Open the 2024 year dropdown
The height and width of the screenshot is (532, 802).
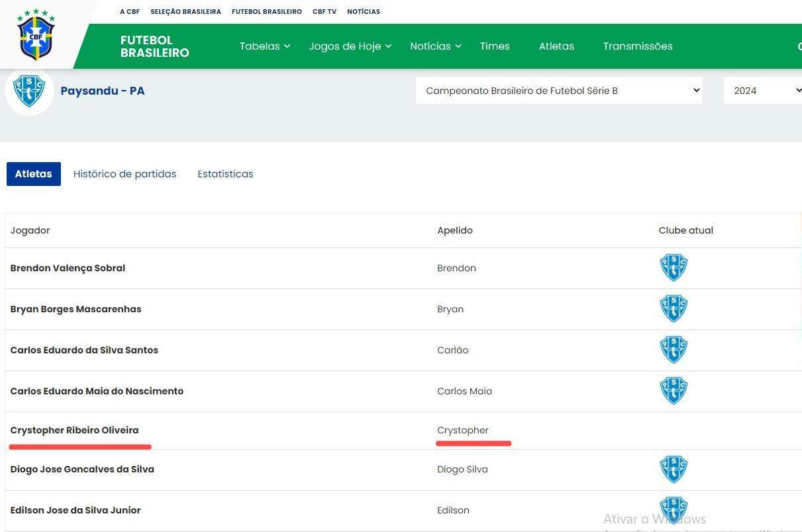[x=762, y=91]
